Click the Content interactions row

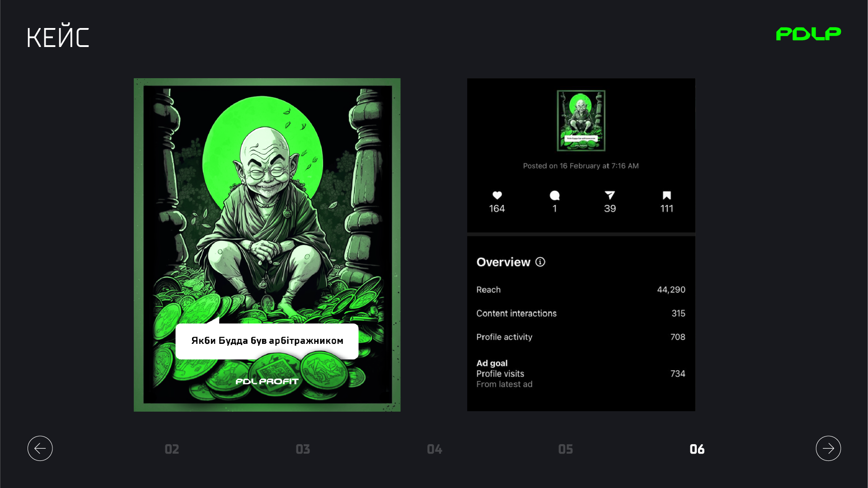click(x=581, y=313)
